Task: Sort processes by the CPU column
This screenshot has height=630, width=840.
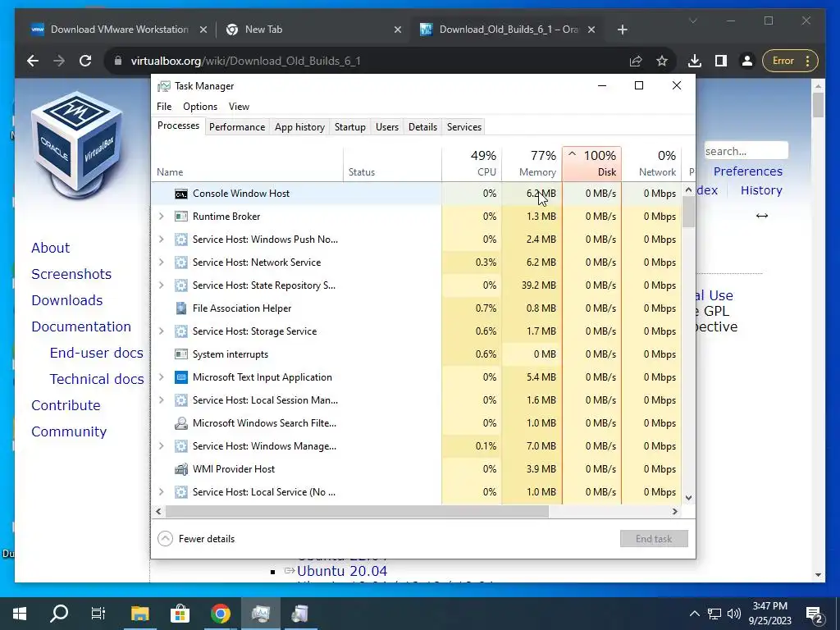Action: coord(472,164)
